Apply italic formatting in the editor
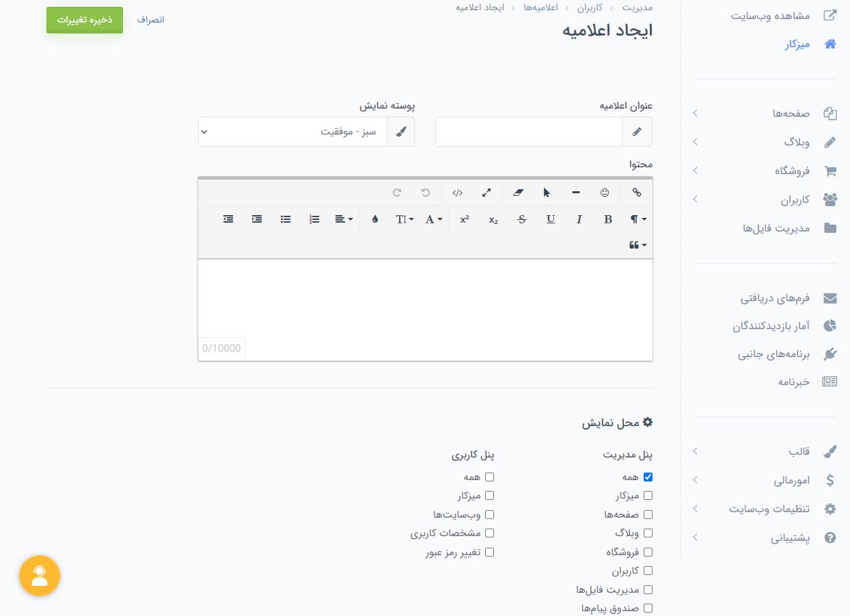Screen dimensions: 850x616 [579, 219]
